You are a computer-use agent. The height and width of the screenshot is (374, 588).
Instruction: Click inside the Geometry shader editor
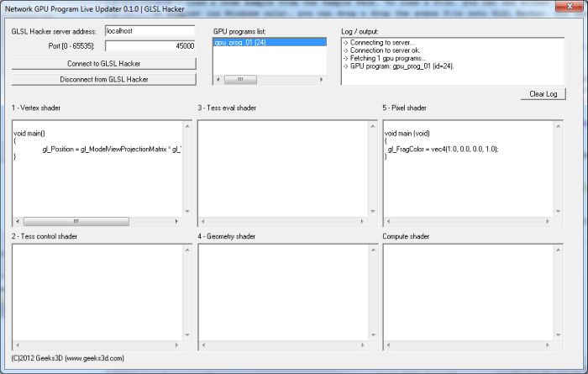click(283, 292)
